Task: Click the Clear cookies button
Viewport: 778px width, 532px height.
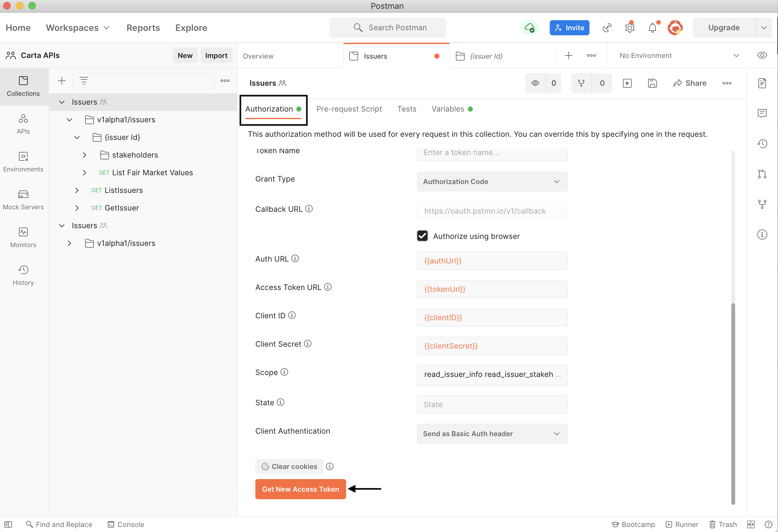Action: click(289, 466)
